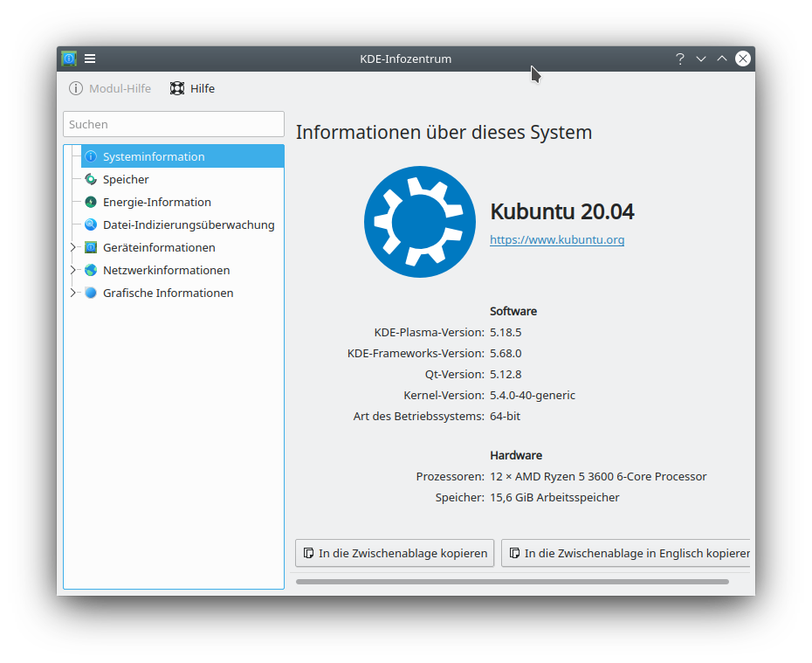The image size is (812, 663).
Task: Click the KDE-Infozentrum app icon in title bar
Action: (69, 59)
